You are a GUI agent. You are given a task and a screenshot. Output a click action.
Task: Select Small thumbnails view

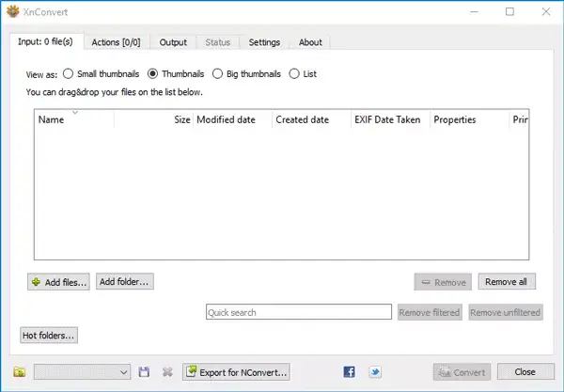[x=101, y=73]
